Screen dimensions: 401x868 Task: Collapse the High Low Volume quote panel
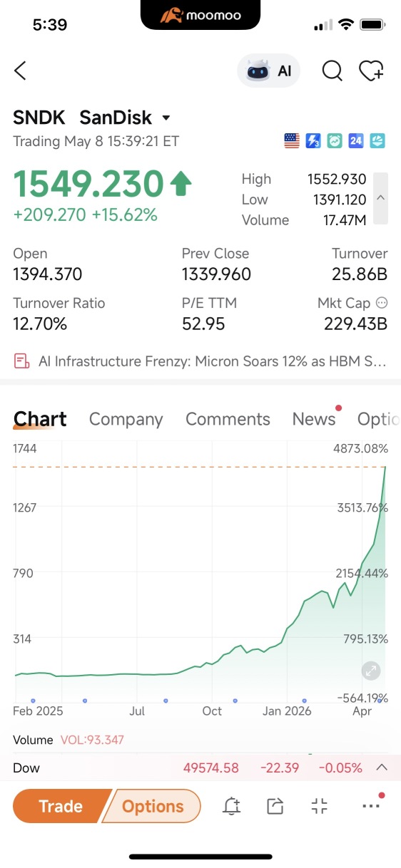tap(381, 199)
